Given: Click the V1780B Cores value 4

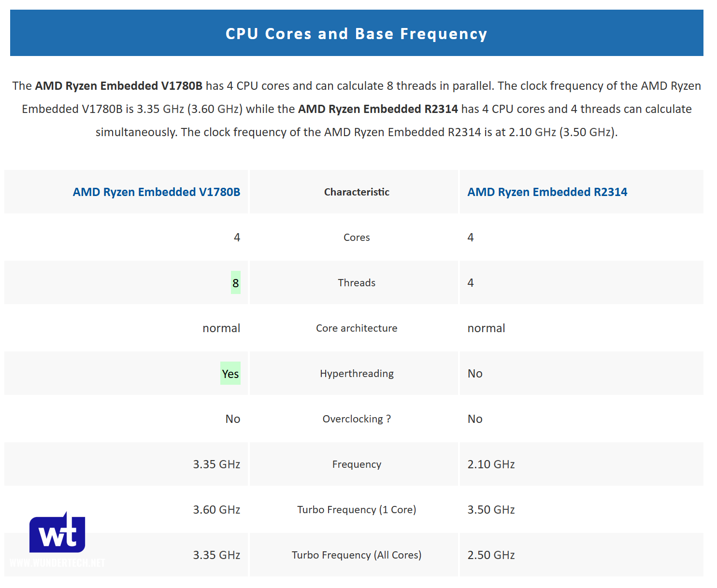Looking at the screenshot, I should tap(237, 238).
